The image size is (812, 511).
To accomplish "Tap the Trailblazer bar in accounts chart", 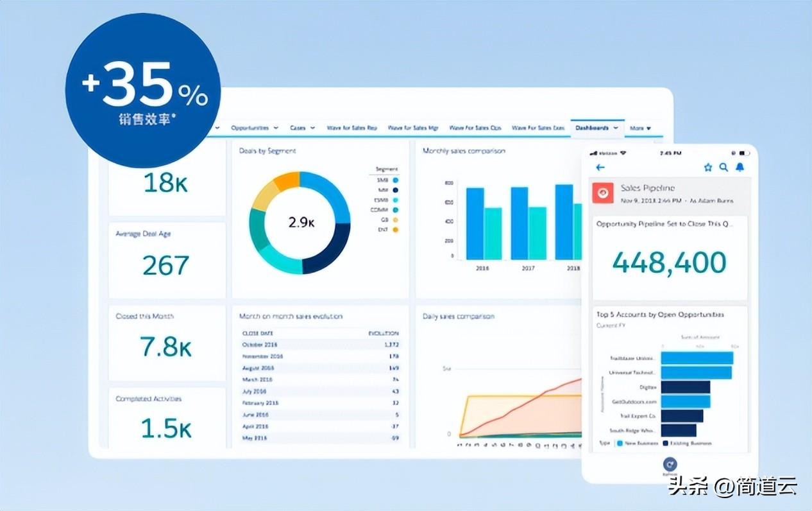I will (x=697, y=358).
